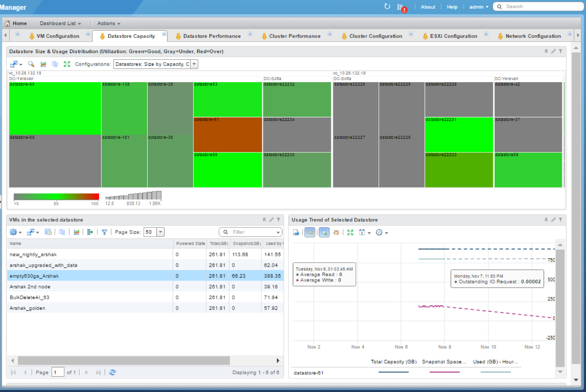
Task: Open the Page Size dropdown
Action: pos(160,232)
